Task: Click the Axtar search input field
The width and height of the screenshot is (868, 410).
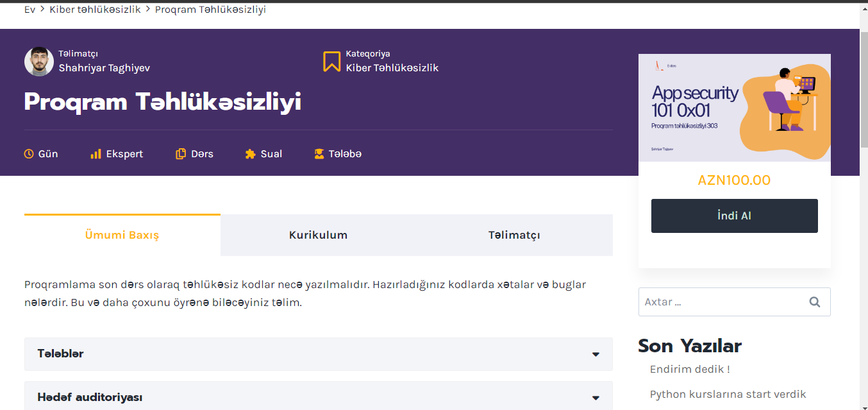Action: [x=721, y=302]
